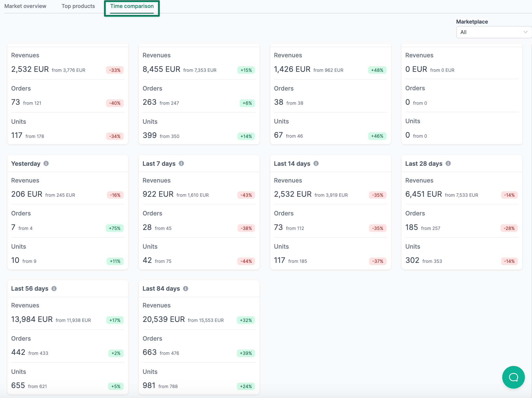Image resolution: width=532 pixels, height=398 pixels.
Task: Click the +5% units badge in Last 56 days
Action: click(116, 386)
